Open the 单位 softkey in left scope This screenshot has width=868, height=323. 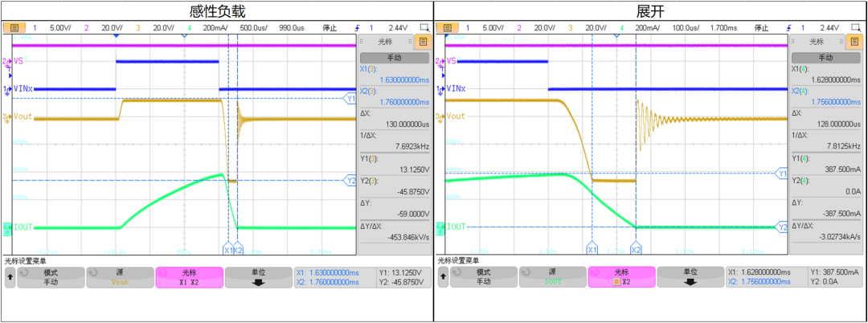click(259, 277)
